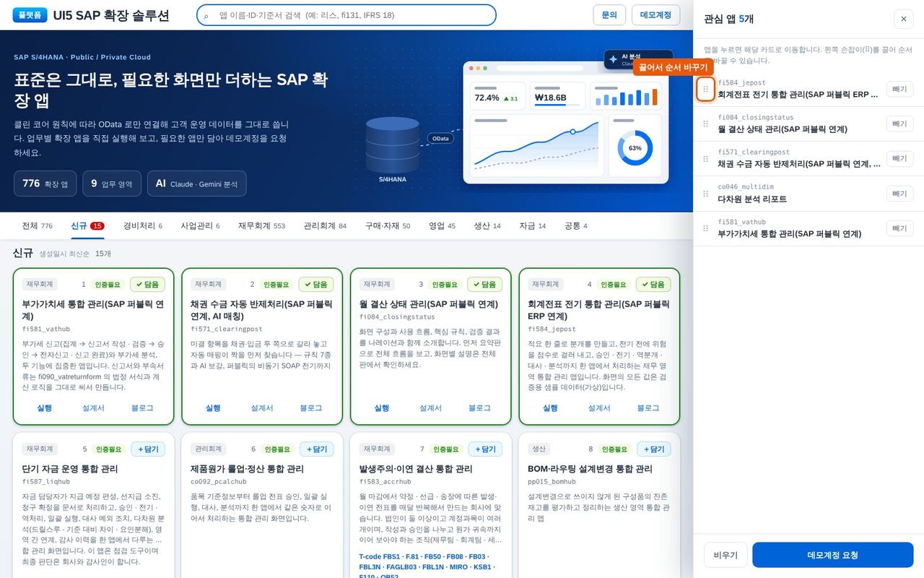Click the 비우기 button

click(x=725, y=555)
